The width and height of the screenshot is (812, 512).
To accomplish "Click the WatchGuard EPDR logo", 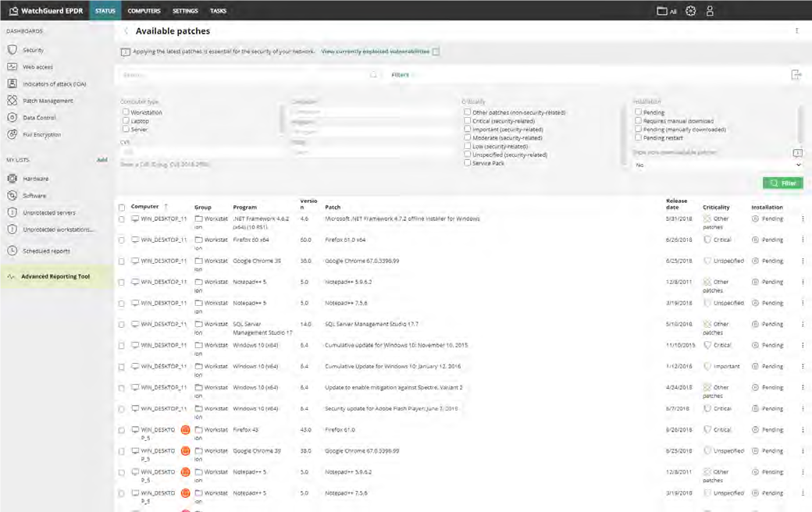I will (45, 10).
